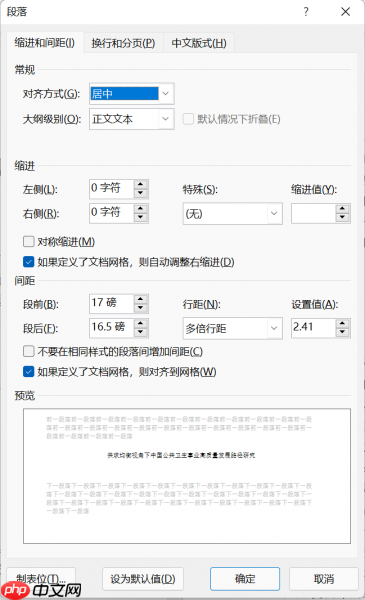
Task: Check 不要在相同样式的段落间增加间距
Action: 29,351
